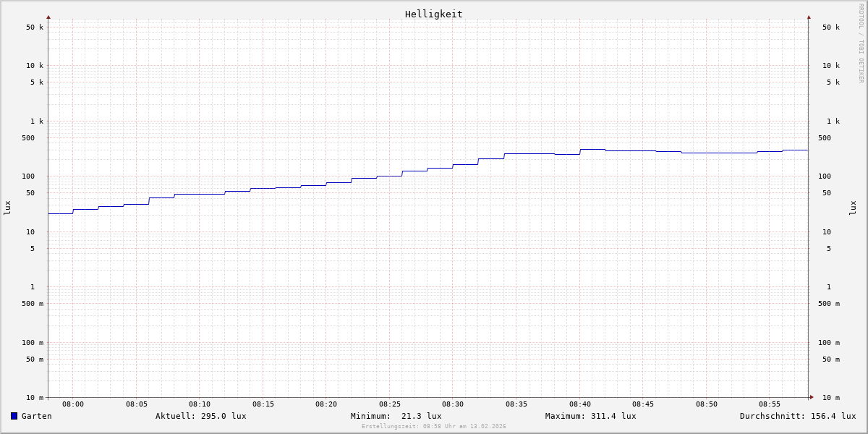Viewport: 868px width, 434px height.
Task: Click the right axis 'lux' unit label
Action: pyautogui.click(x=853, y=208)
